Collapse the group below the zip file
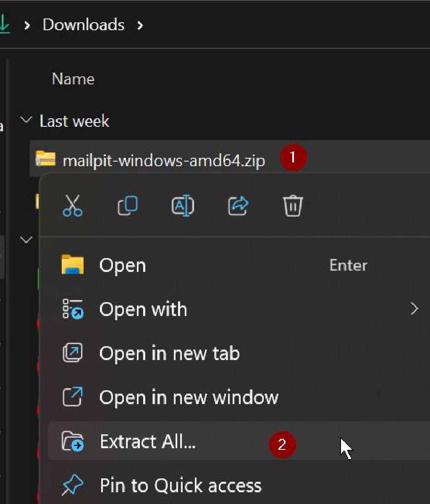430x504 pixels. pyautogui.click(x=26, y=239)
